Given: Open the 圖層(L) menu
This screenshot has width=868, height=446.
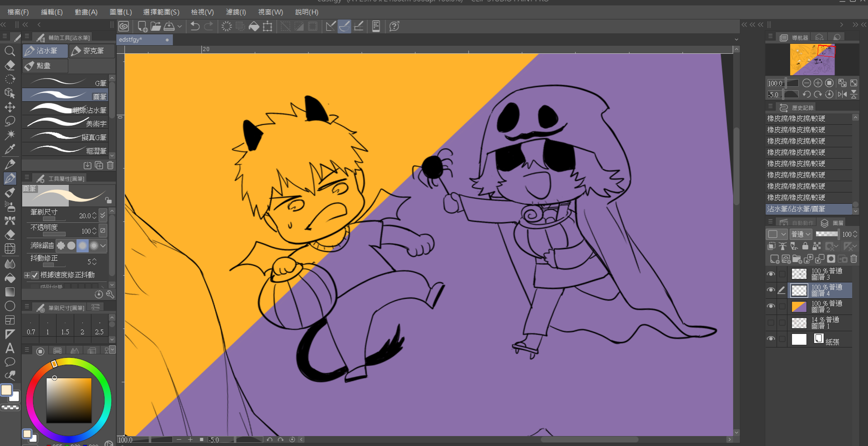Looking at the screenshot, I should point(121,12).
